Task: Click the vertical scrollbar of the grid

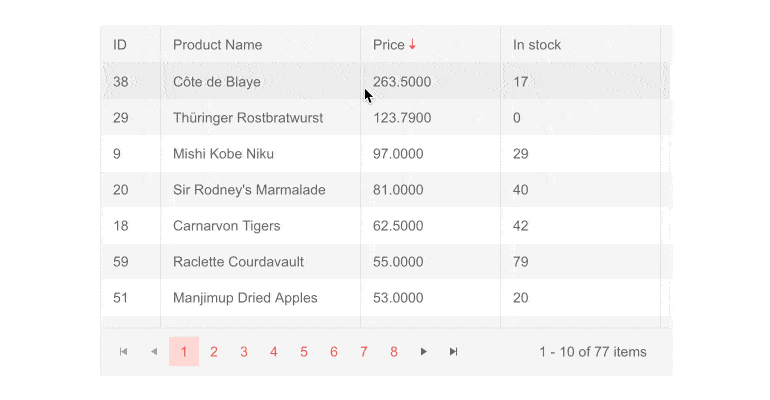Action: (x=666, y=177)
